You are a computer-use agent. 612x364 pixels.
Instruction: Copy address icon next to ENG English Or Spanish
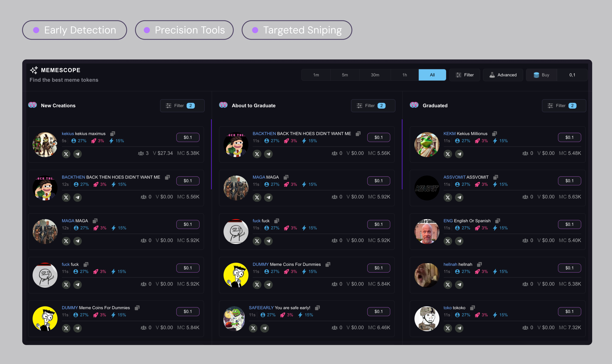(498, 221)
